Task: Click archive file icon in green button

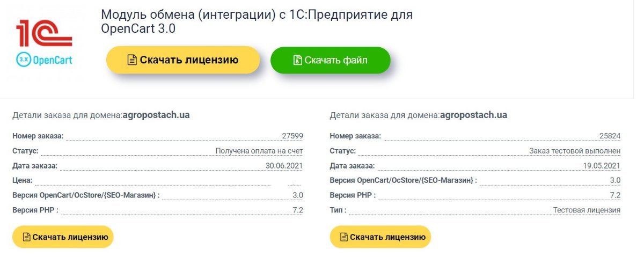Action: [297, 60]
